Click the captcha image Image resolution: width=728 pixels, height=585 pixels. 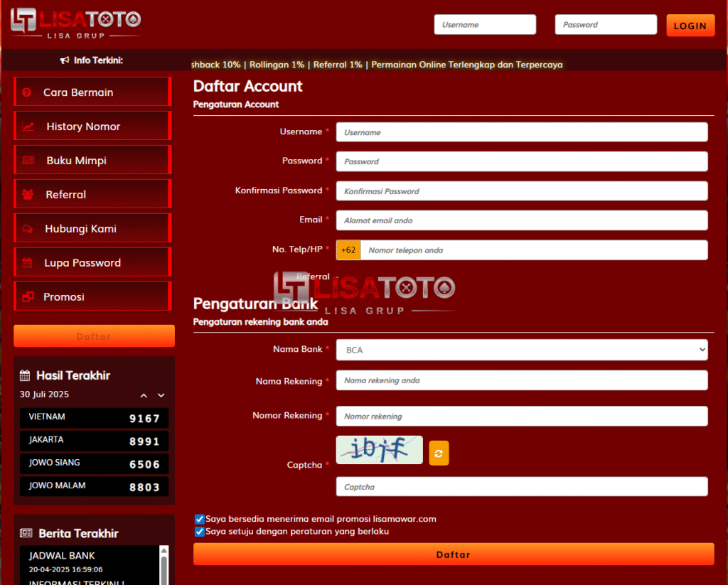click(x=380, y=450)
